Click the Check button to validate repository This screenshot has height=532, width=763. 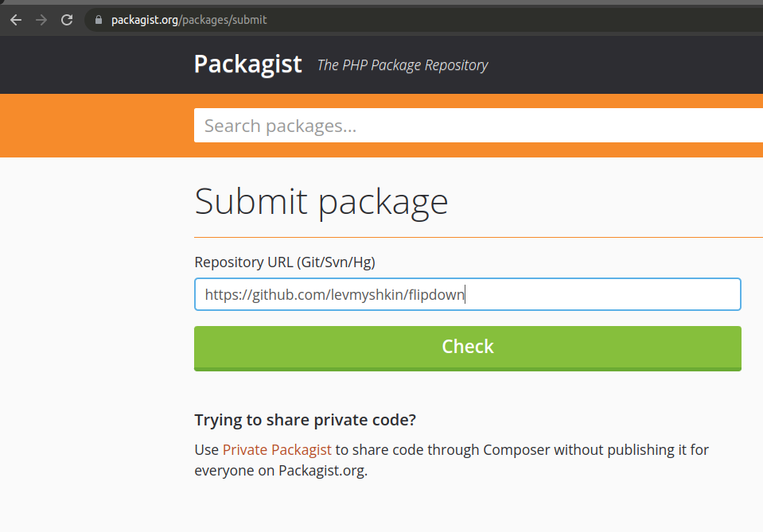[467, 348]
